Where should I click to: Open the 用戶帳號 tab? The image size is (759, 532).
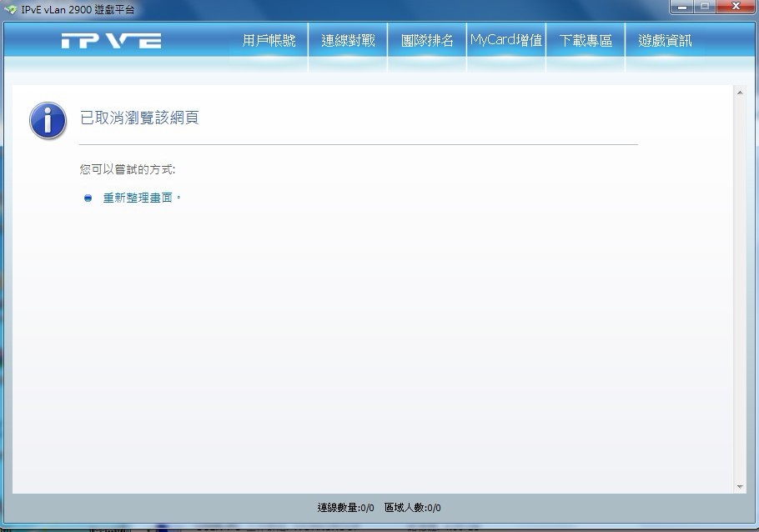(x=269, y=40)
